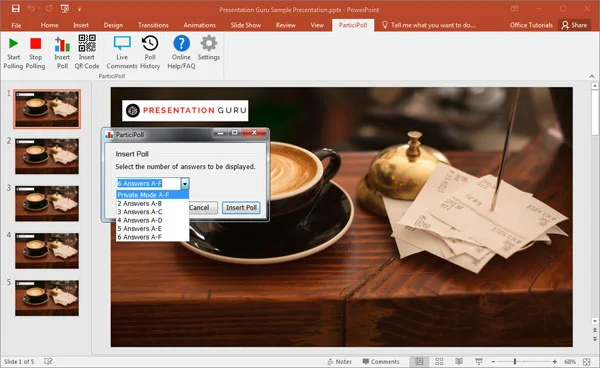
Task: Open Live Comments speech bubble icon
Action: coord(122,43)
